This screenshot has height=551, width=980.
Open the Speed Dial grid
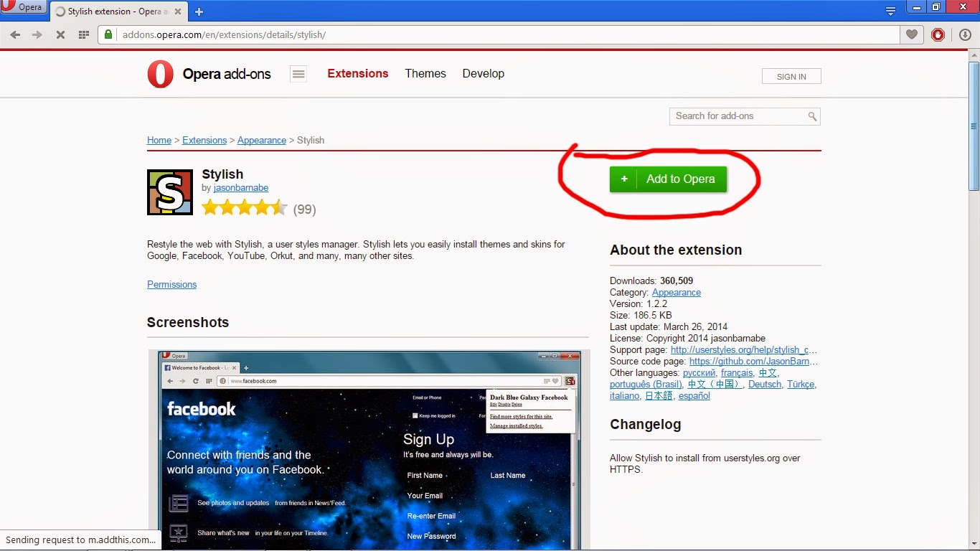tap(83, 34)
